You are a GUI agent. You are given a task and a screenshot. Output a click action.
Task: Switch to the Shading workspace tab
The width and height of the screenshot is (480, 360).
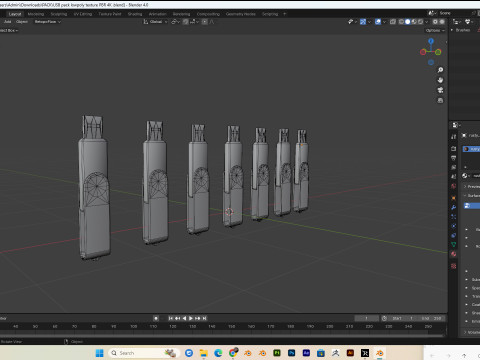click(135, 14)
